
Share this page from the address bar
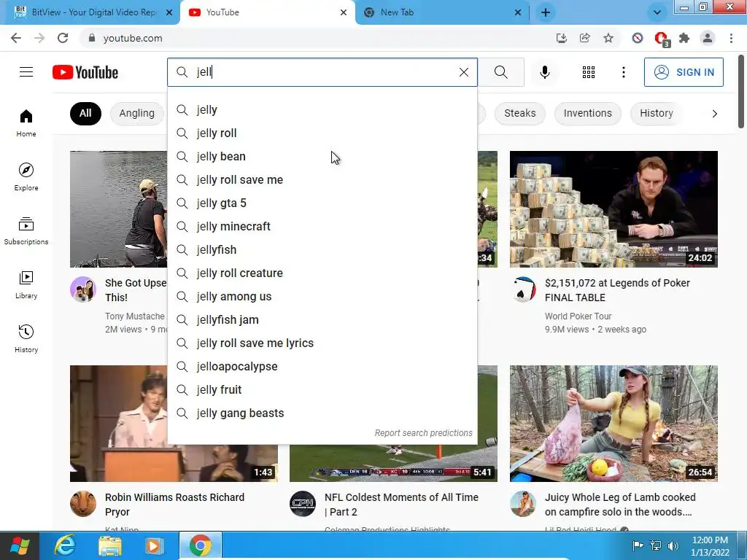point(585,38)
